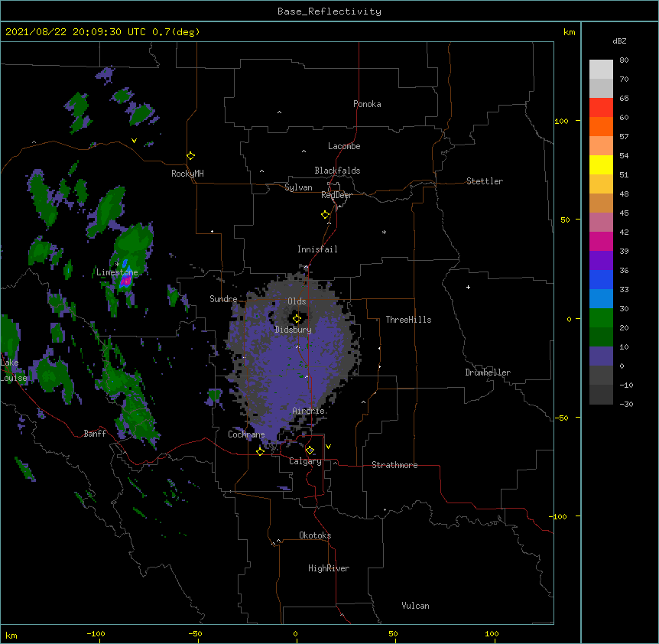The image size is (659, 644).
Task: Click the yellow marker above the Calgary label
Action: (310, 450)
